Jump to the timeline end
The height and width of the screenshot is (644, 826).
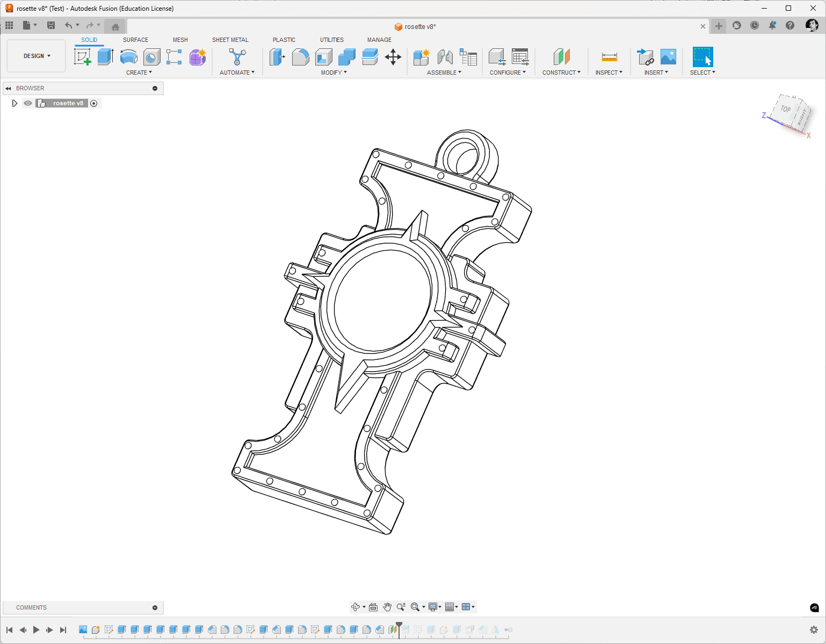(x=63, y=629)
